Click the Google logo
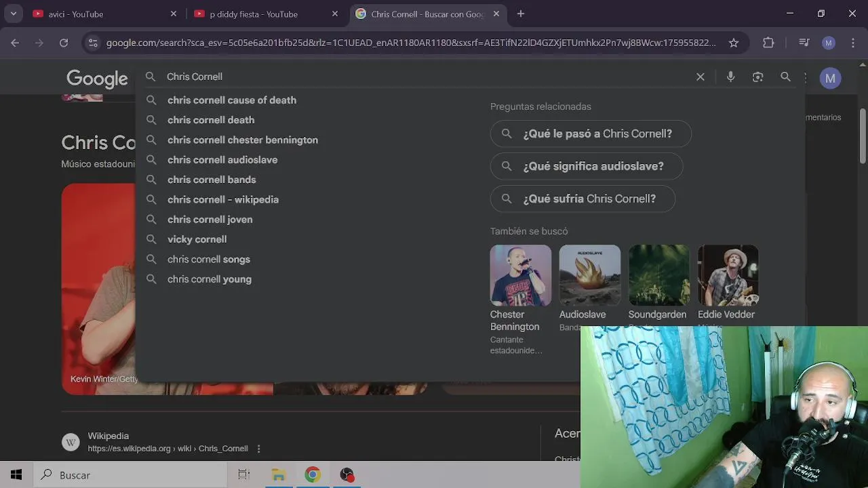 (97, 79)
